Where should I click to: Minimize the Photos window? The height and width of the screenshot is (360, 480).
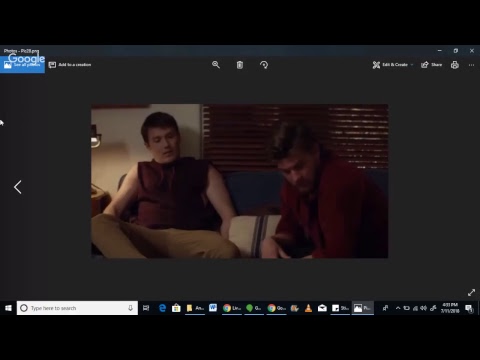(x=440, y=51)
